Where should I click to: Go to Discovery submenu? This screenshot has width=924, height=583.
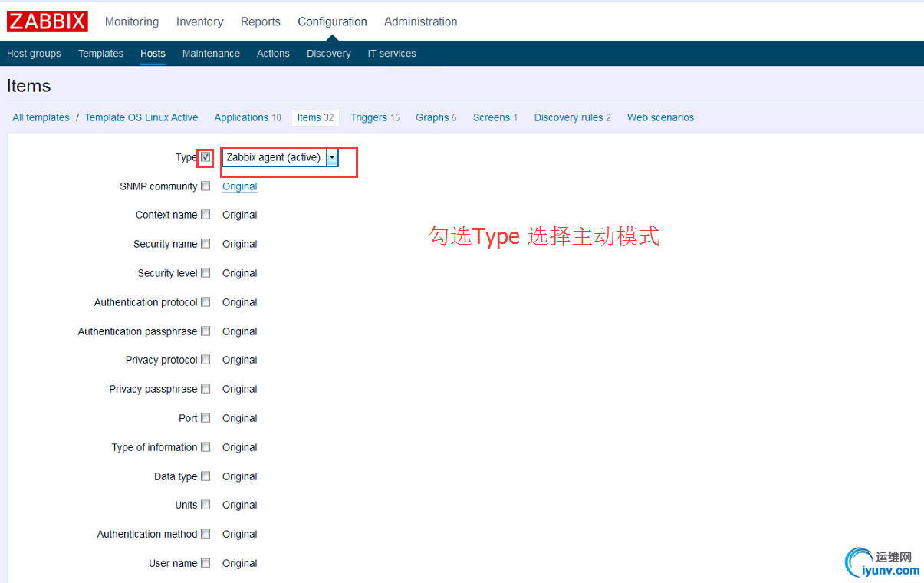pos(329,54)
